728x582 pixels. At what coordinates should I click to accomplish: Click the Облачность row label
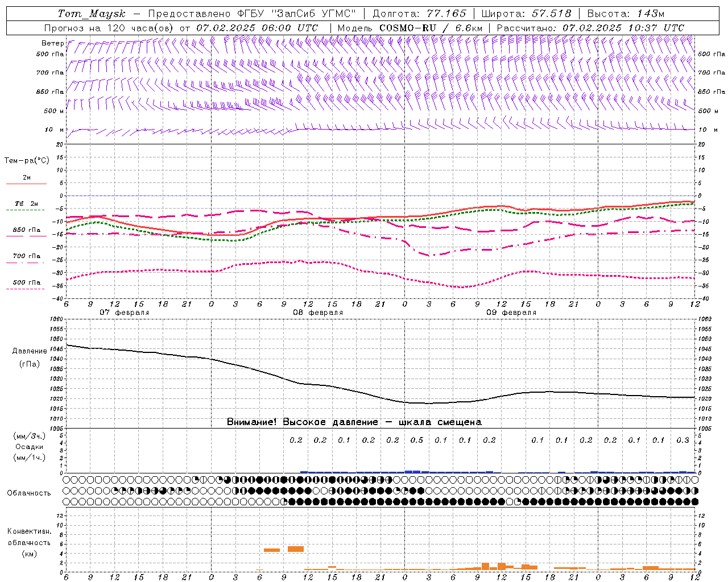tap(29, 493)
